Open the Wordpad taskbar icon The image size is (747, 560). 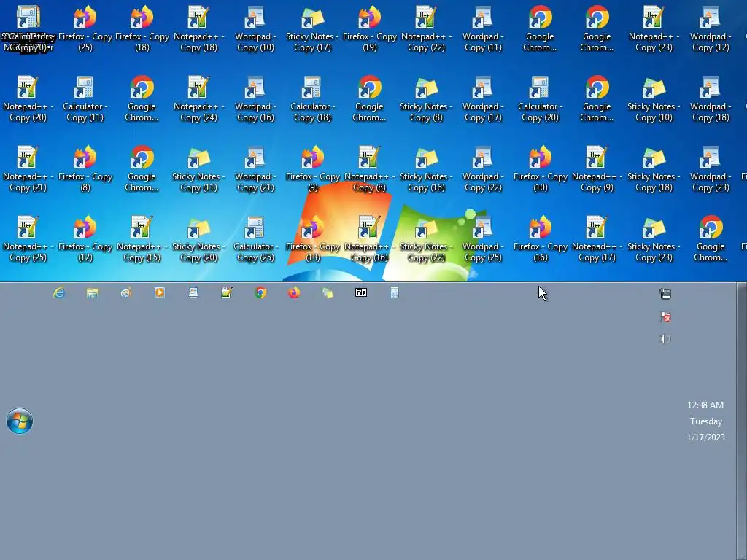click(193, 292)
